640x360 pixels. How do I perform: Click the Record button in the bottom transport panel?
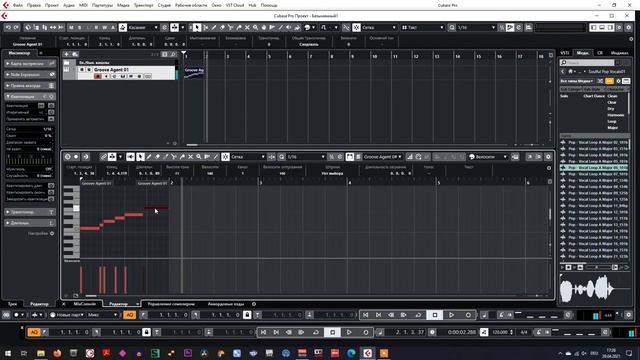click(x=366, y=332)
